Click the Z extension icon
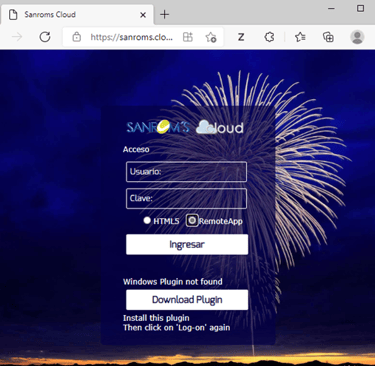The height and width of the screenshot is (366, 375). [241, 37]
